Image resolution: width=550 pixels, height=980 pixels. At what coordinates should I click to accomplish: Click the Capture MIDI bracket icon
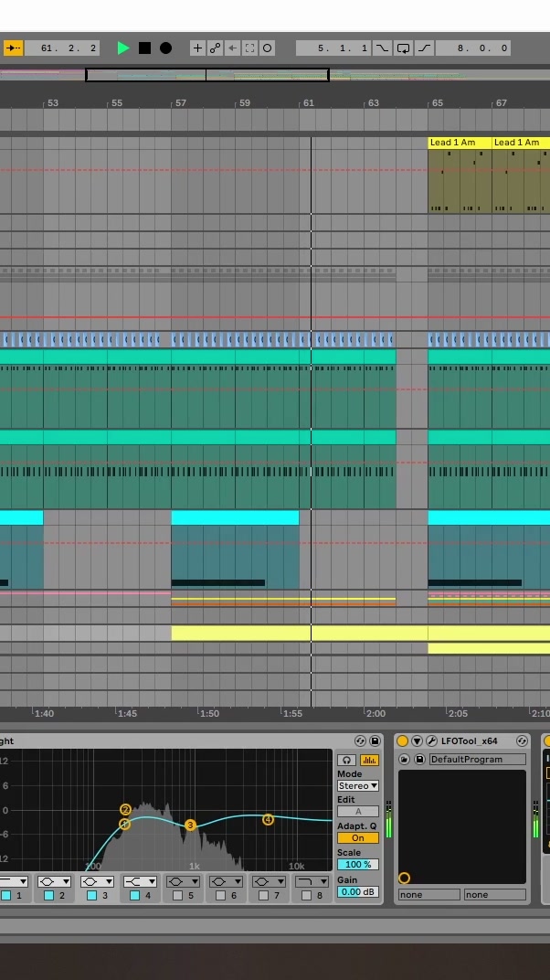[x=249, y=48]
